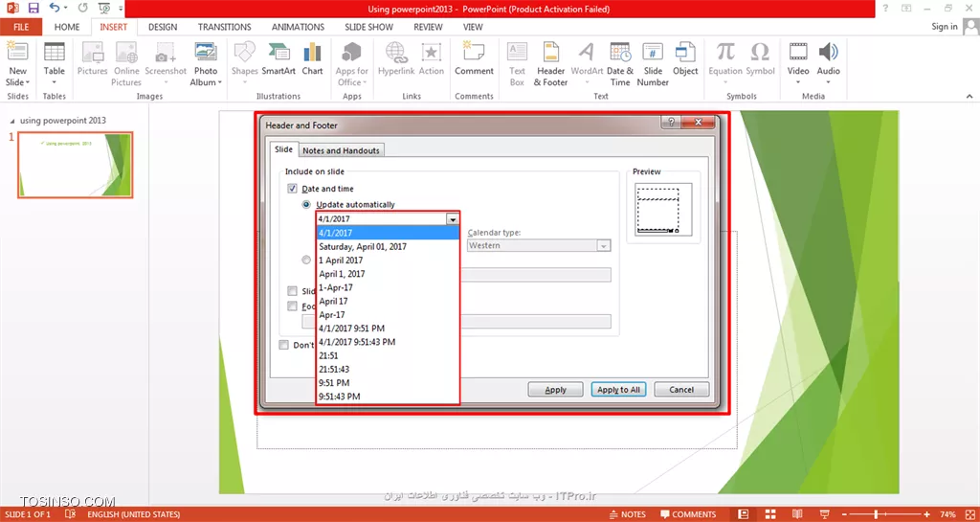Select the slide 1 thumbnail
This screenshot has width=980, height=522.
[x=75, y=165]
